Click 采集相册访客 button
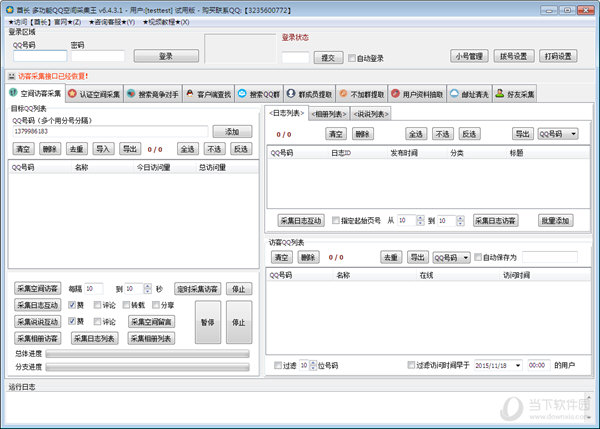 (x=38, y=338)
